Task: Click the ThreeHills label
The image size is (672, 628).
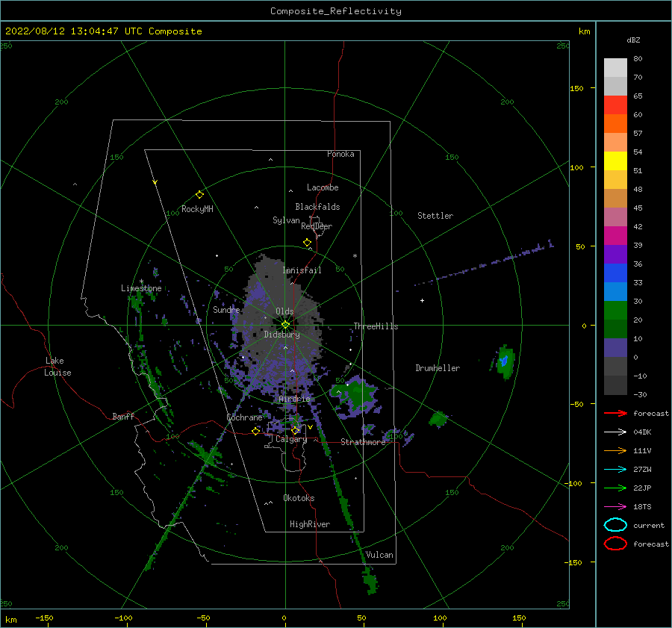Action: [376, 326]
